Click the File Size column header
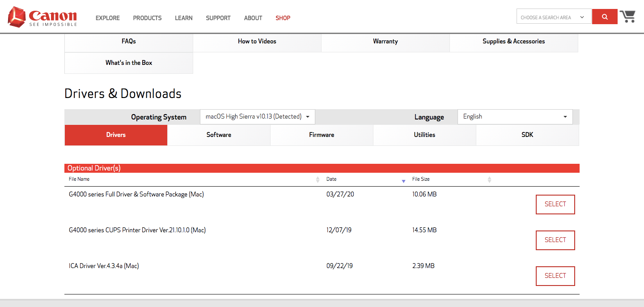Viewport: 644px width, 307px height. [421, 179]
